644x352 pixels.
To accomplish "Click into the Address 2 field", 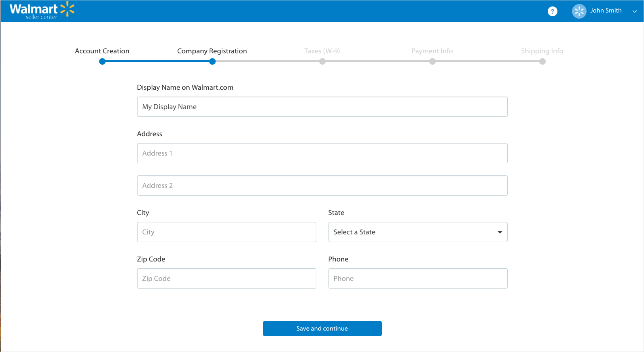I will (x=322, y=185).
